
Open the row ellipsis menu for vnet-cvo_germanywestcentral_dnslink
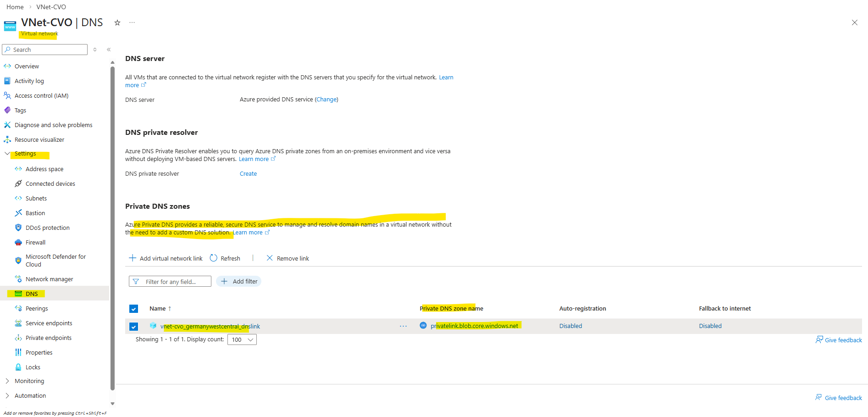[x=403, y=326]
